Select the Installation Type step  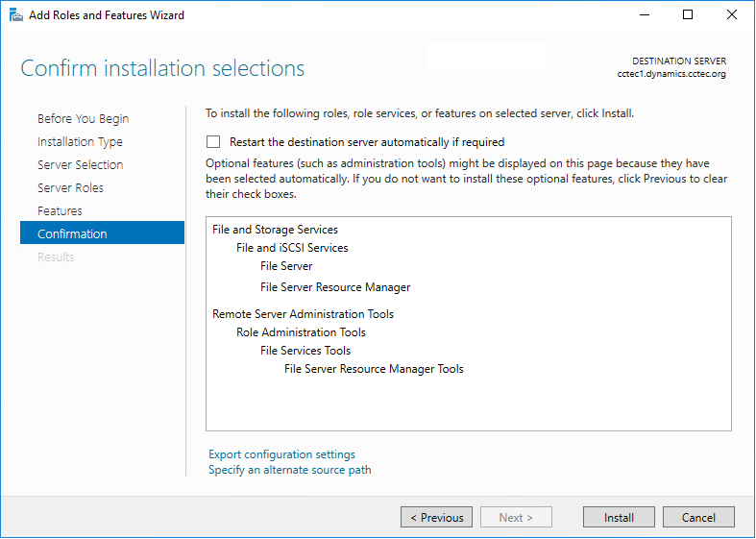(80, 142)
